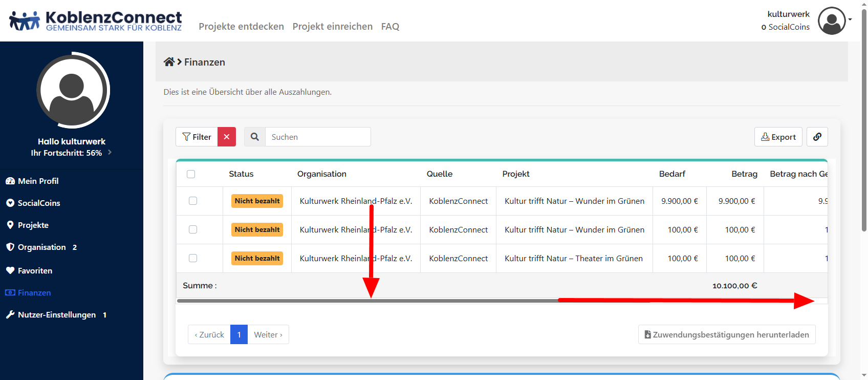This screenshot has height=380, width=868.
Task: Click the KoblenzConnect logo
Action: 96,21
